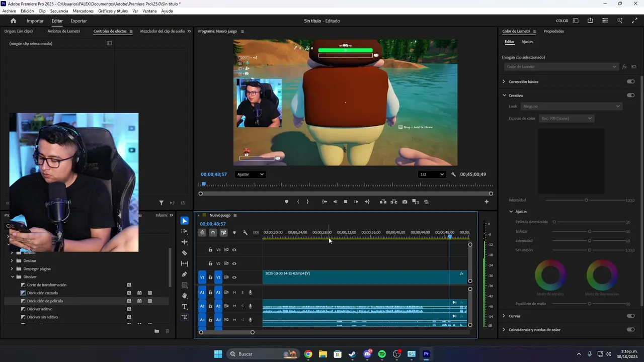This screenshot has width=644, height=362.
Task: Open the workspaces icon in header
Action: point(576,21)
